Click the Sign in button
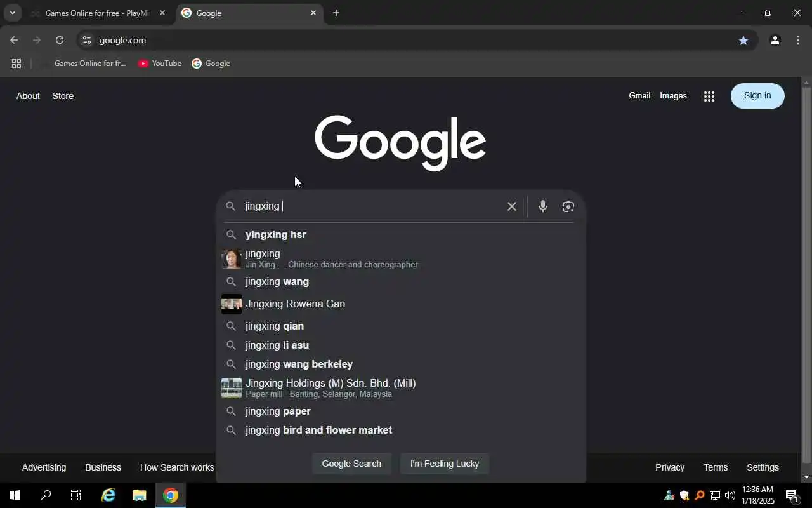This screenshot has height=508, width=812. coord(757,96)
